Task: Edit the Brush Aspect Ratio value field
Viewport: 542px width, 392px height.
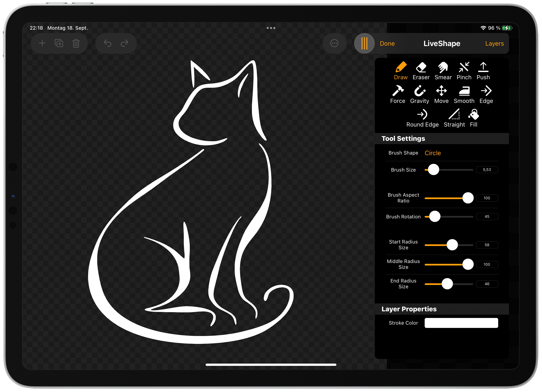Action: coord(487,198)
